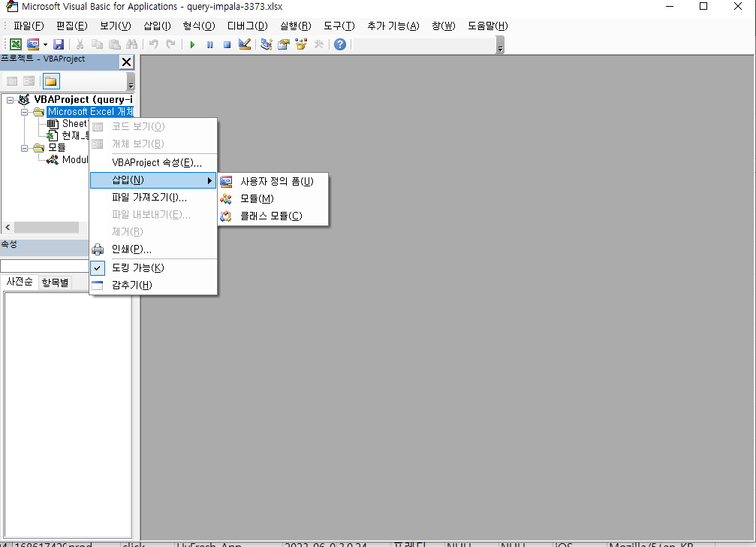Open Object Browser toolbar icon
756x547 pixels.
pos(301,44)
